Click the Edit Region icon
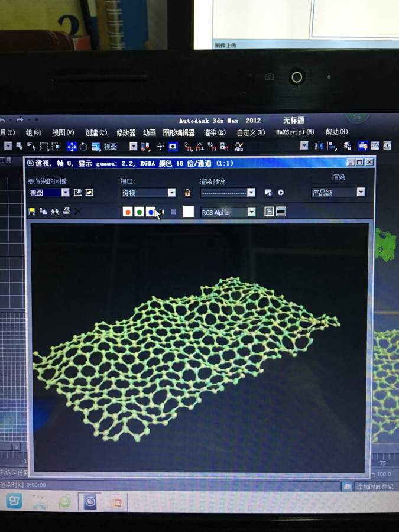Image resolution: width=399 pixels, height=532 pixels. 77,193
